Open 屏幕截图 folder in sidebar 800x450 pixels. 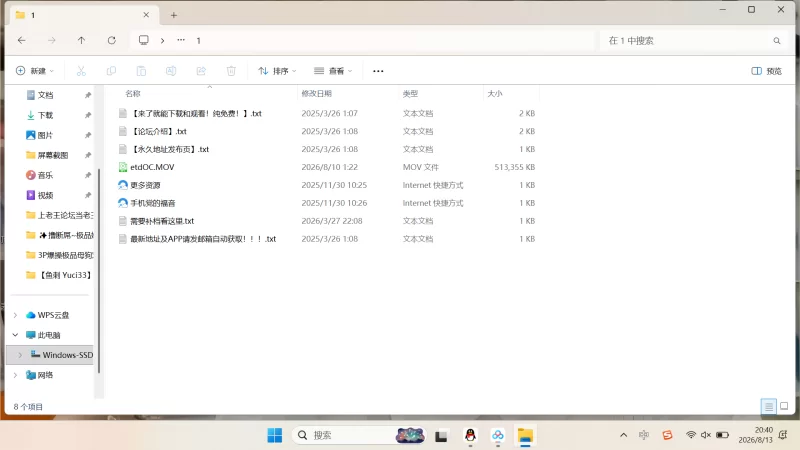click(x=53, y=155)
